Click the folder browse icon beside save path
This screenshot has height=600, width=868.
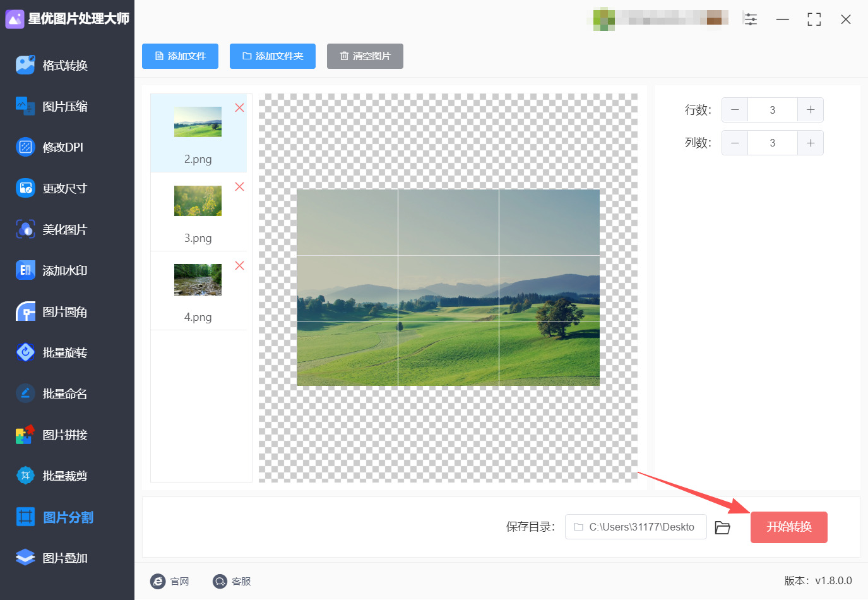coord(722,527)
